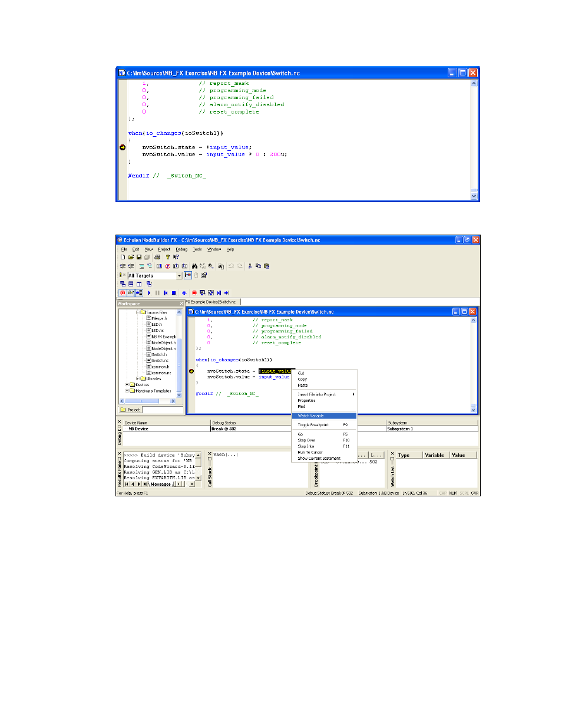Click the debug Go play icon
Screen dimensions: 562x728
click(149, 292)
